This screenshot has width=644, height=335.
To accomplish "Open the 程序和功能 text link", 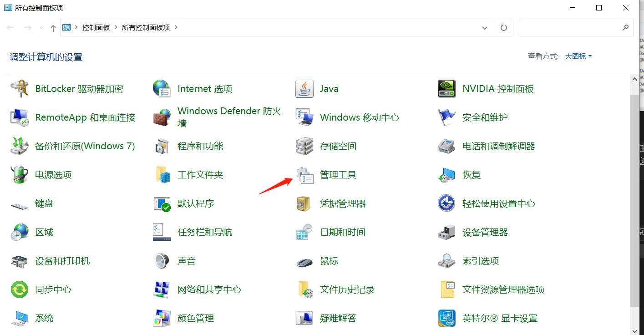I will click(x=200, y=146).
